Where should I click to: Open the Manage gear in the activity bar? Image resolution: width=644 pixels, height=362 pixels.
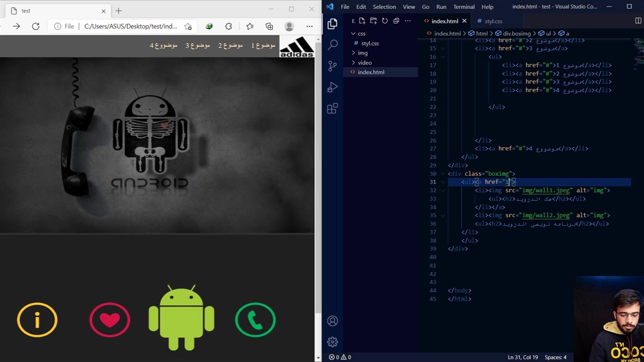click(x=333, y=342)
